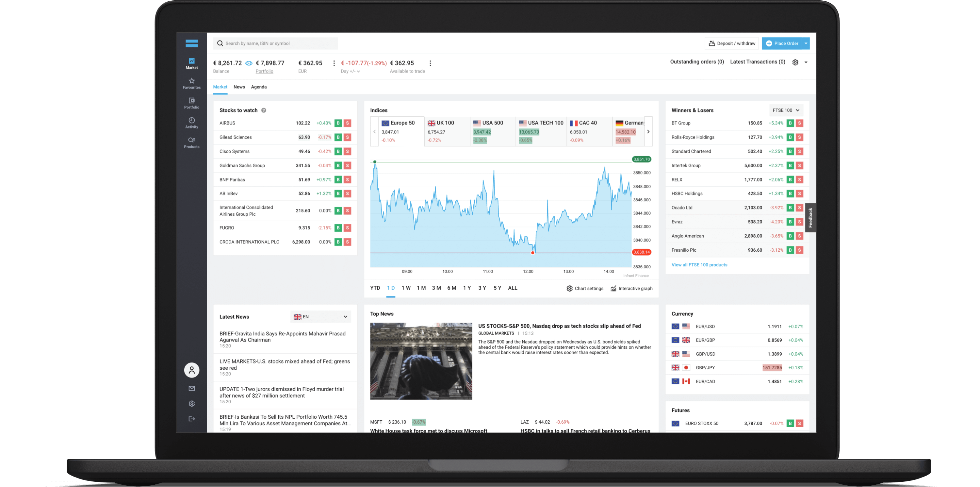Screen dimensions: 980x487
Task: Select the YTD chart range
Action: click(375, 288)
